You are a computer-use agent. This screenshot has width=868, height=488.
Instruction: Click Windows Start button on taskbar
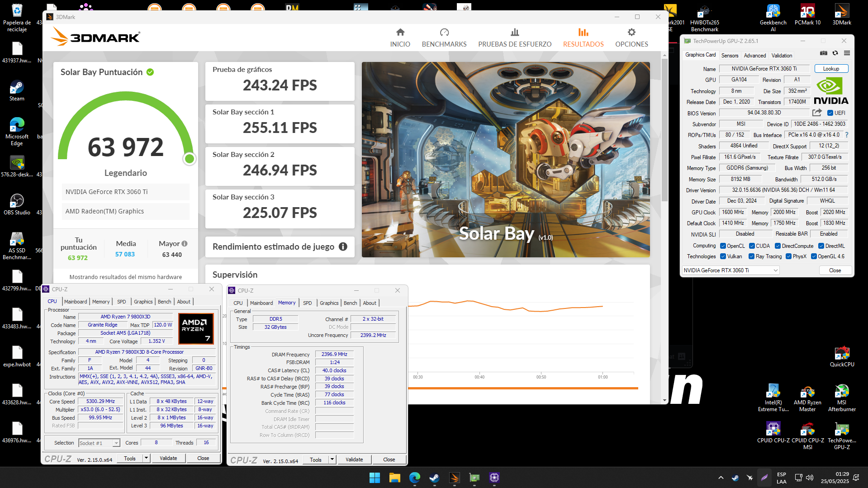tap(375, 478)
